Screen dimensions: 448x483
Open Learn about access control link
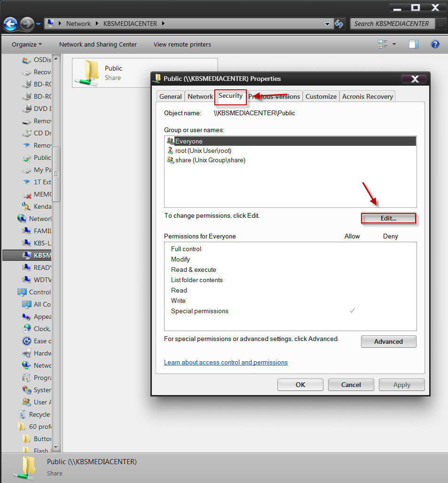226,362
